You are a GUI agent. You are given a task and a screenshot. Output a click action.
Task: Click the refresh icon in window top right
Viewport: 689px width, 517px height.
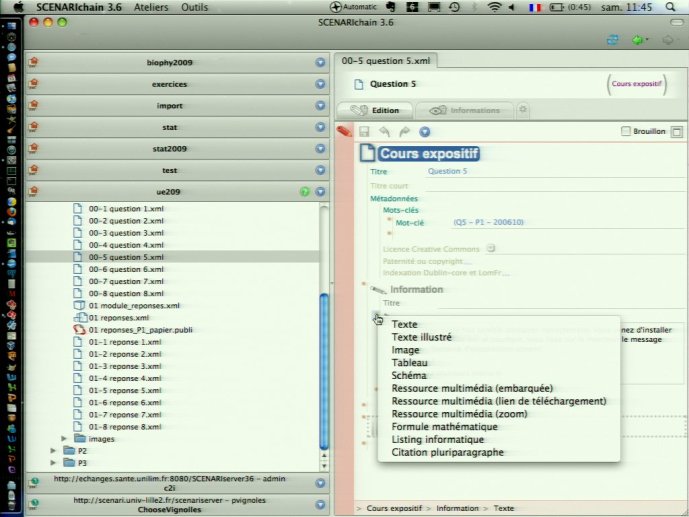pos(613,40)
